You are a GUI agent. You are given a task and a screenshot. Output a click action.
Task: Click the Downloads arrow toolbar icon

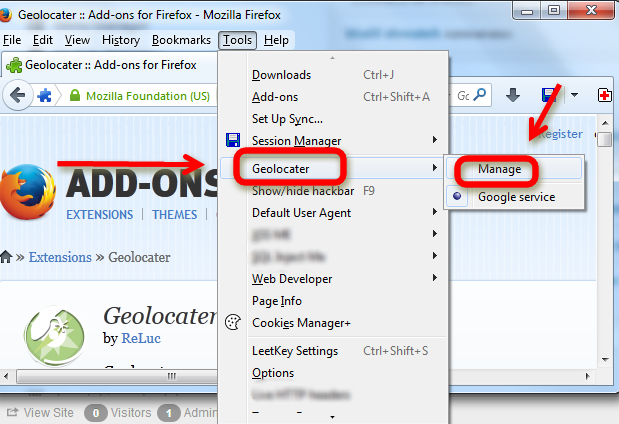tap(513, 96)
